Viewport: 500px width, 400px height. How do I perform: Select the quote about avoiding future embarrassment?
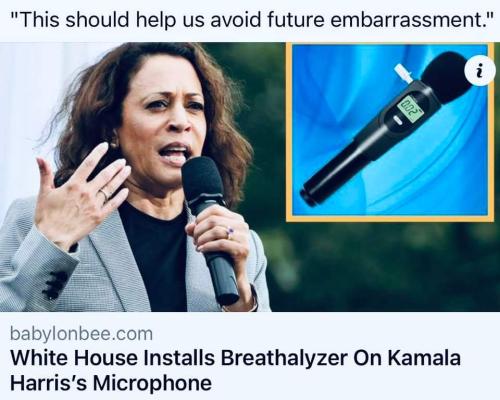pyautogui.click(x=252, y=18)
